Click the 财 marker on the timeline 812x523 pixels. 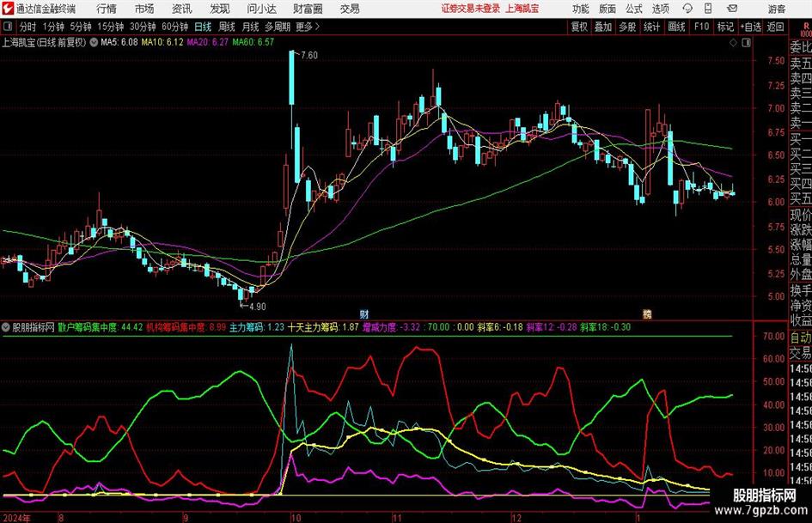[364, 313]
